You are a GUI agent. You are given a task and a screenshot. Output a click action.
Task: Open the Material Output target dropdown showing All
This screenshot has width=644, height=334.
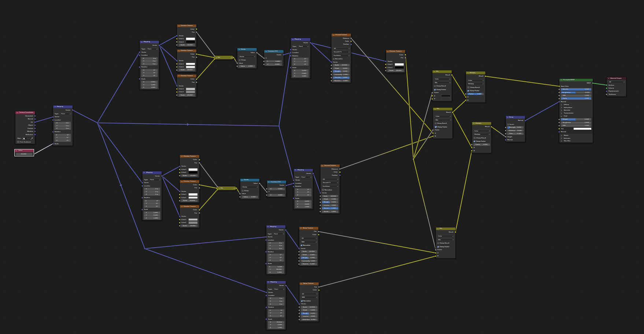[x=617, y=82]
